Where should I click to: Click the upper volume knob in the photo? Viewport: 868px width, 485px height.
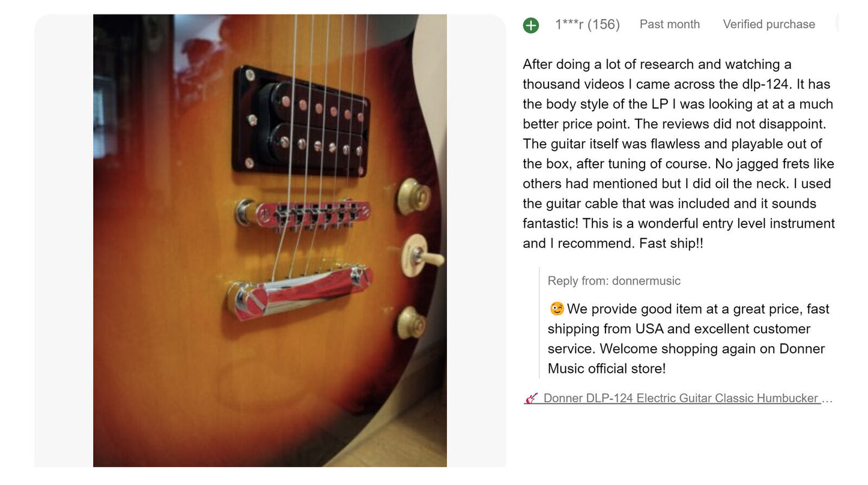(413, 196)
